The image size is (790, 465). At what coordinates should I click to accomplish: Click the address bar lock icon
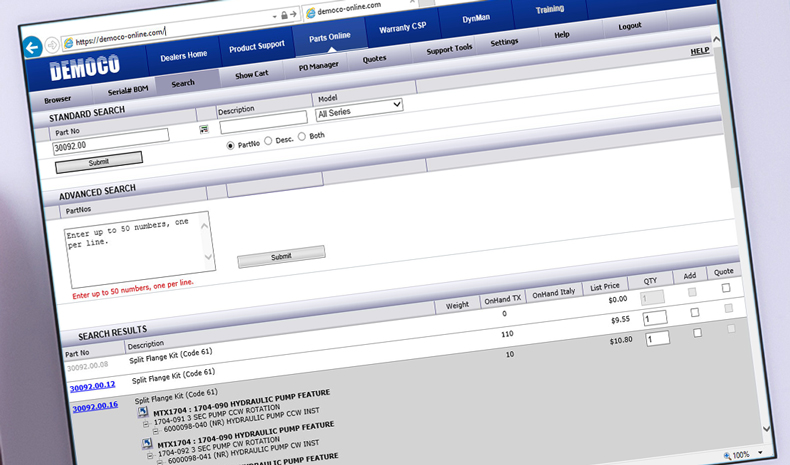284,16
